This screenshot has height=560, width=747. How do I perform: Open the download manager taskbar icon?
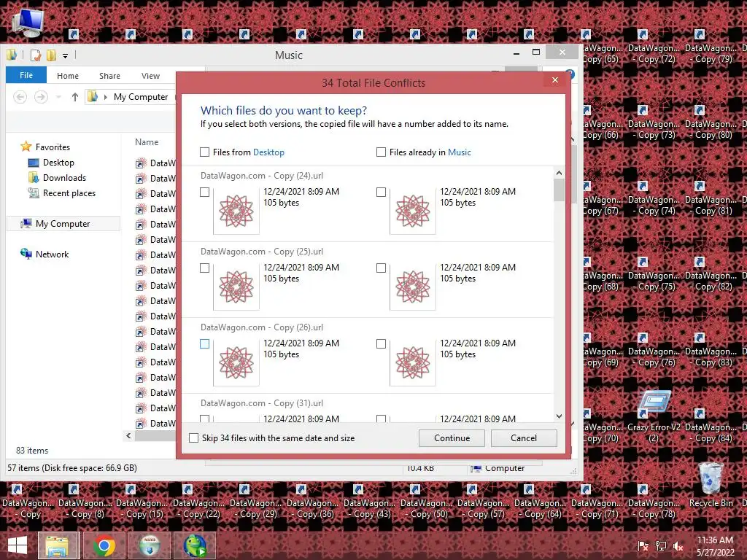[150, 545]
